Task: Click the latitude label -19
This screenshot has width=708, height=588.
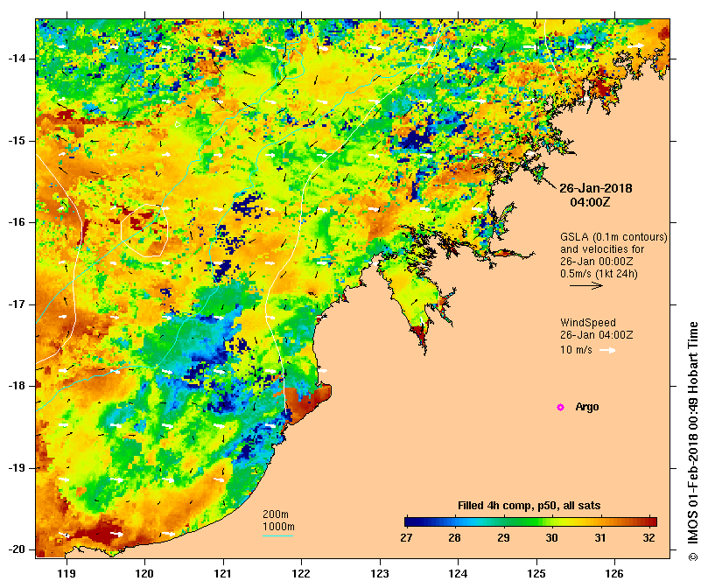Action: click(17, 468)
